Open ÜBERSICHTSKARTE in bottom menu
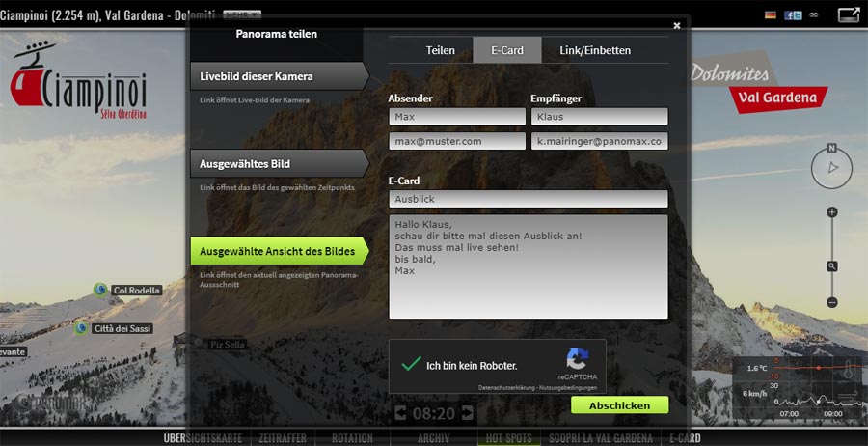Image resolution: width=868 pixels, height=446 pixels. (x=203, y=438)
